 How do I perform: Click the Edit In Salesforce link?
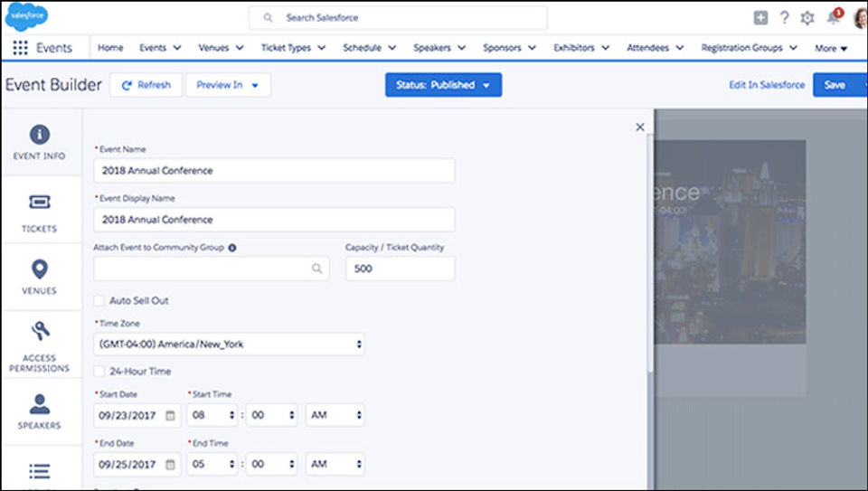pyautogui.click(x=767, y=85)
